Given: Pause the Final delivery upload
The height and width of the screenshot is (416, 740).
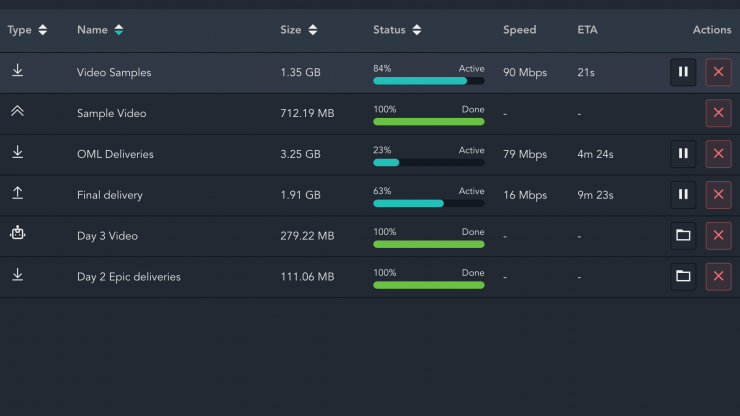Looking at the screenshot, I should pos(683,195).
